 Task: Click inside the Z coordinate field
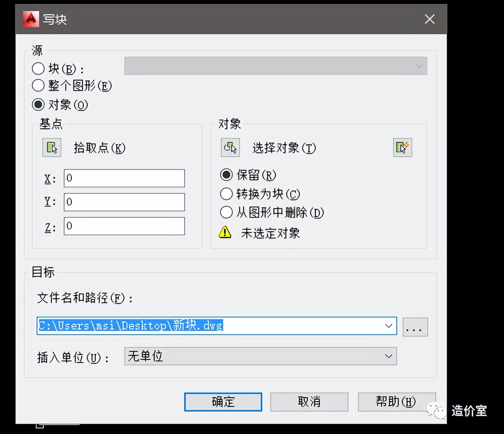[x=124, y=226]
